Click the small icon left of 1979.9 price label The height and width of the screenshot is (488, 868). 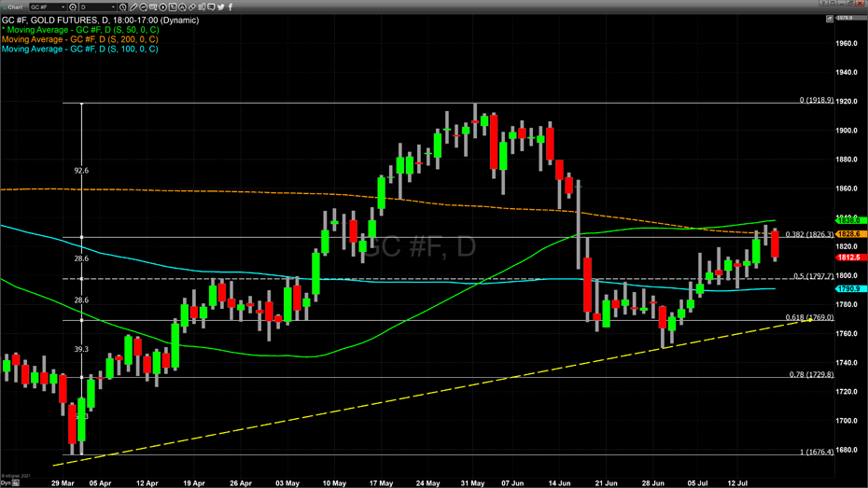click(x=830, y=19)
